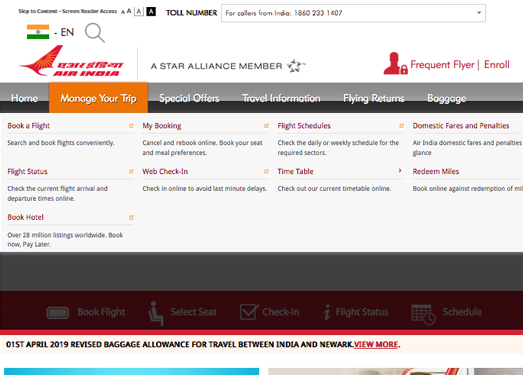The width and height of the screenshot is (523, 375).
Task: Click 'Search and book flights conveniently.' text
Action: [x=61, y=143]
